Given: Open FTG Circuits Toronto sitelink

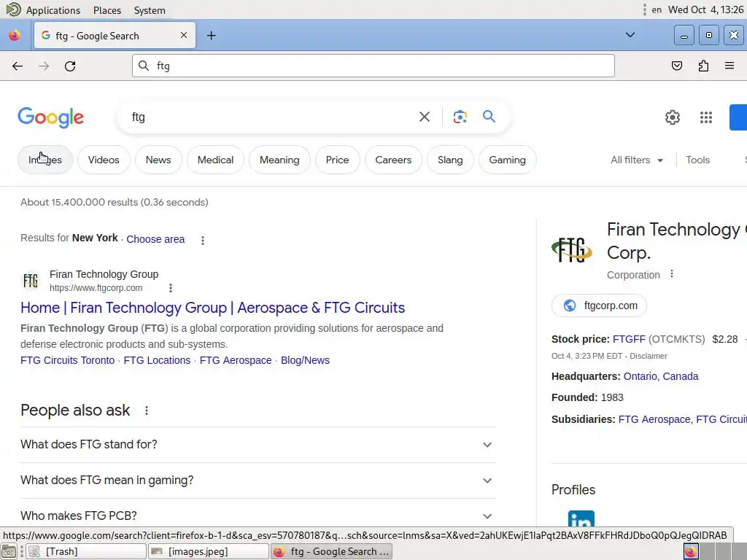Looking at the screenshot, I should coord(67,360).
